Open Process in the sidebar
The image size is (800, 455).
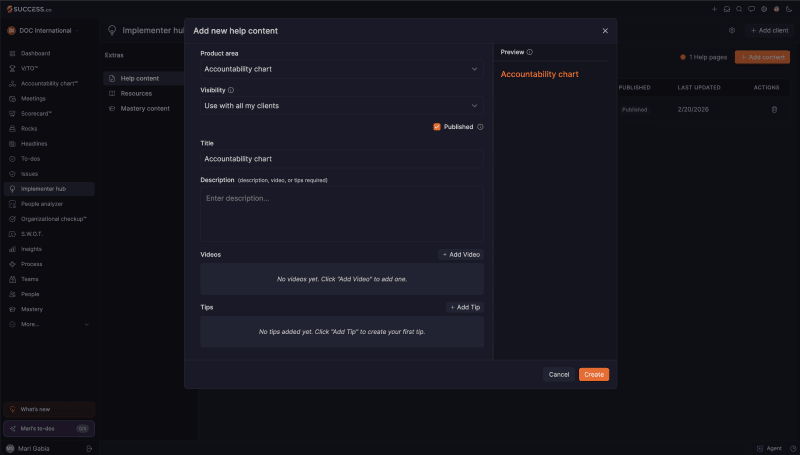[x=49, y=264]
